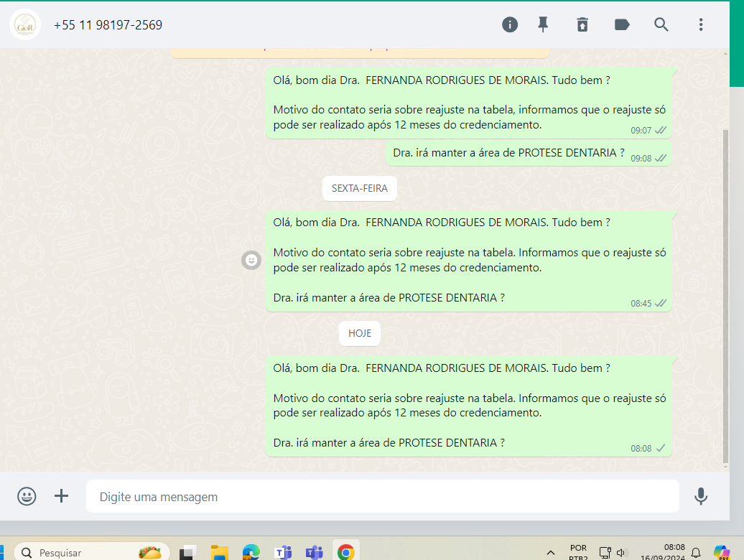Viewport: 744px width, 560px height.
Task: Click the 09:07 message timestamp
Action: tap(641, 131)
